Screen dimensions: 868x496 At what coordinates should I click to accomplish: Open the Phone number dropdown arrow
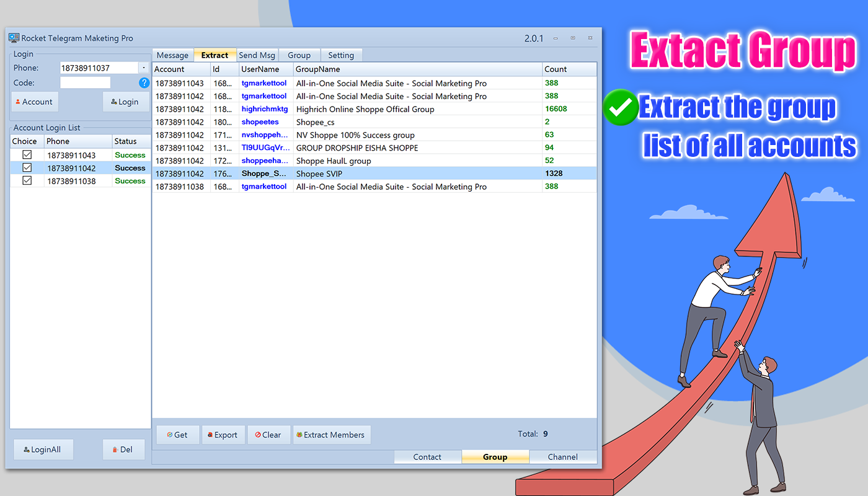[143, 67]
